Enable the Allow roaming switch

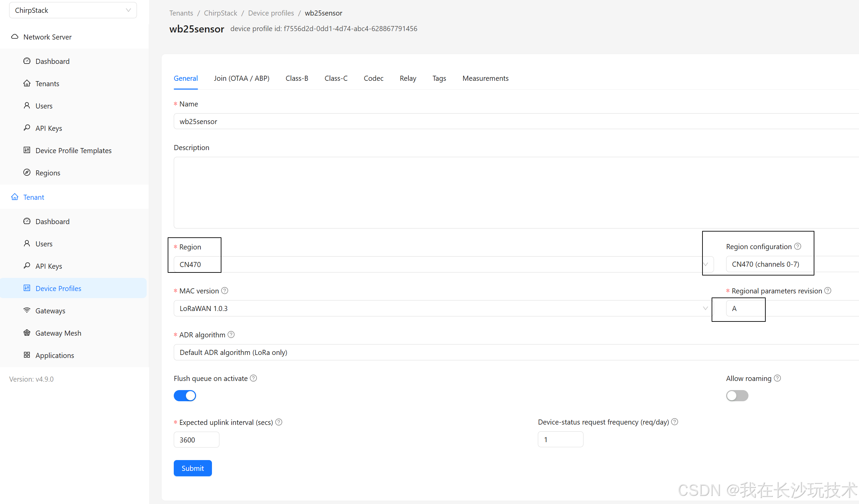[737, 395]
